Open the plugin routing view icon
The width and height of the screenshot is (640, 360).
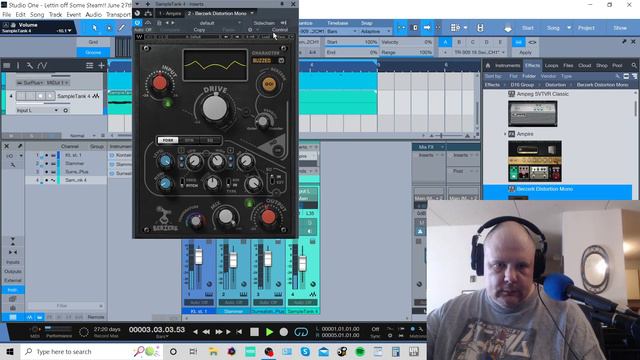(x=148, y=13)
